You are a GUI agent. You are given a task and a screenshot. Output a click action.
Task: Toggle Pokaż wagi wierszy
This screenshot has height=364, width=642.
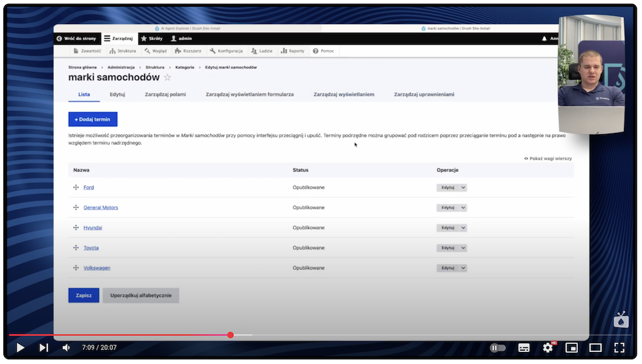tap(548, 159)
